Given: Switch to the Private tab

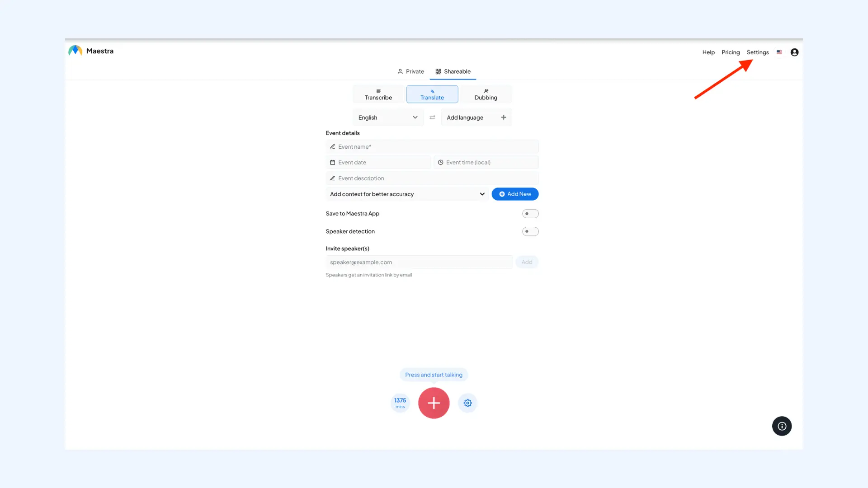Looking at the screenshot, I should (410, 71).
